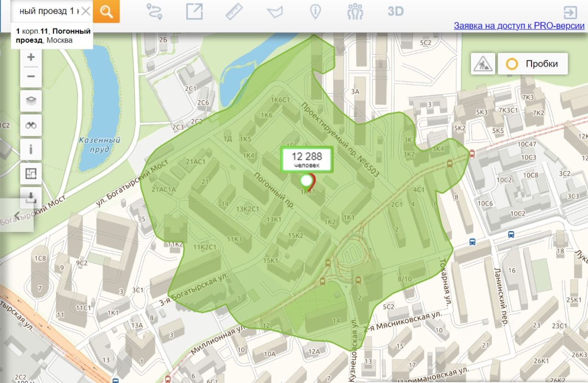Toggle the Пробки traffic layer

533,64
